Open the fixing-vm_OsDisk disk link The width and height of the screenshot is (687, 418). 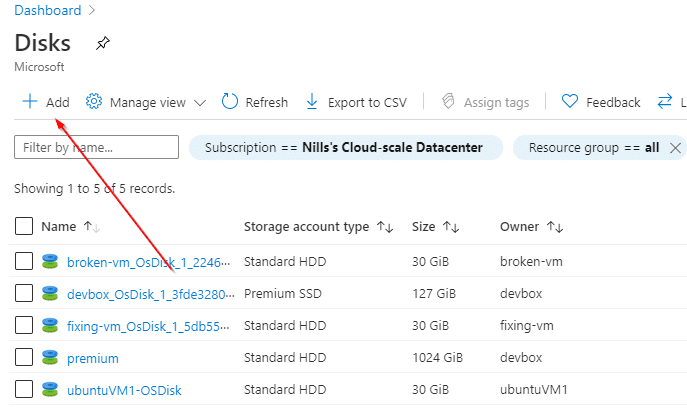pos(148,326)
